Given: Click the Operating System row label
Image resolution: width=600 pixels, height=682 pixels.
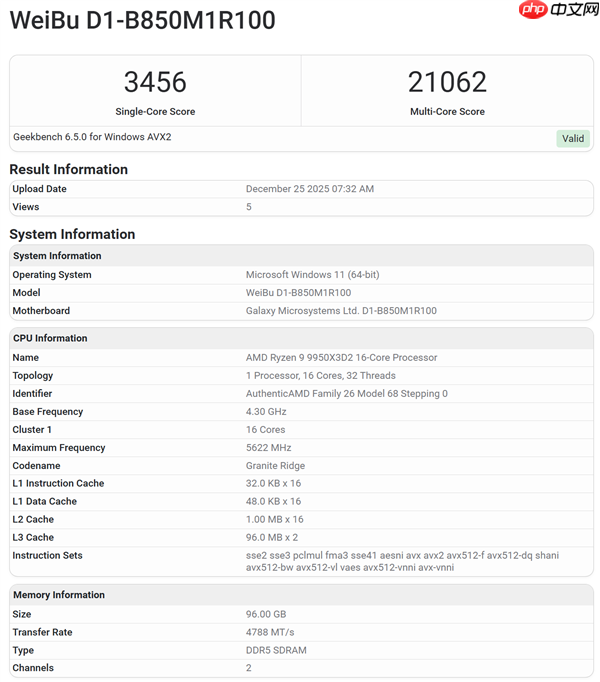Looking at the screenshot, I should [x=52, y=275].
